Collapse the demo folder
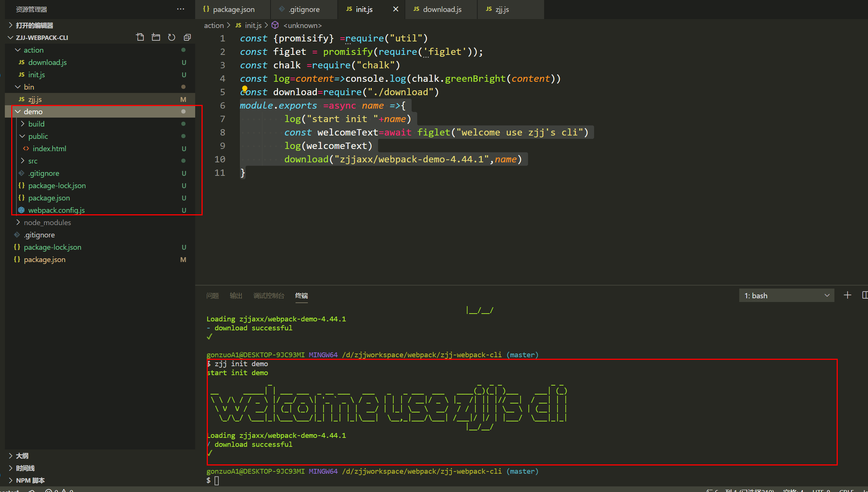The width and height of the screenshot is (868, 492). (33, 112)
